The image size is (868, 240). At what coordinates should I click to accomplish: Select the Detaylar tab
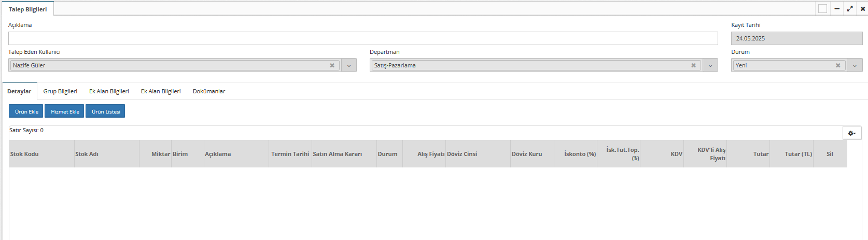(19, 91)
